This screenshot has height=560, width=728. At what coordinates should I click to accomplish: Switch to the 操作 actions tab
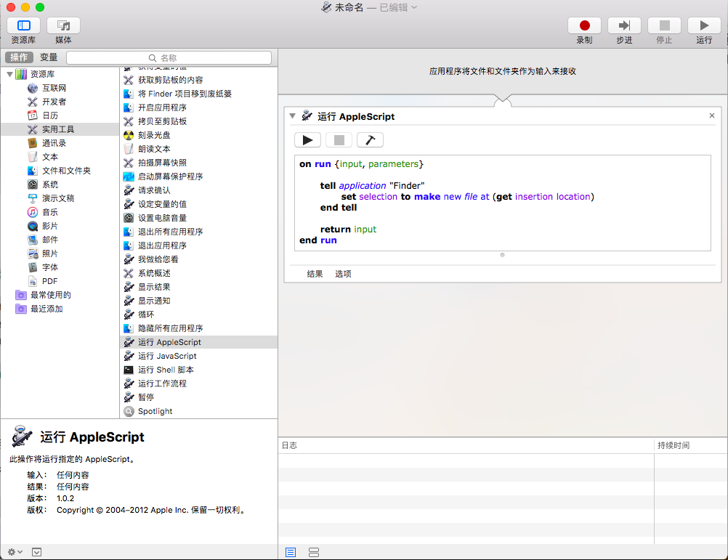point(19,57)
